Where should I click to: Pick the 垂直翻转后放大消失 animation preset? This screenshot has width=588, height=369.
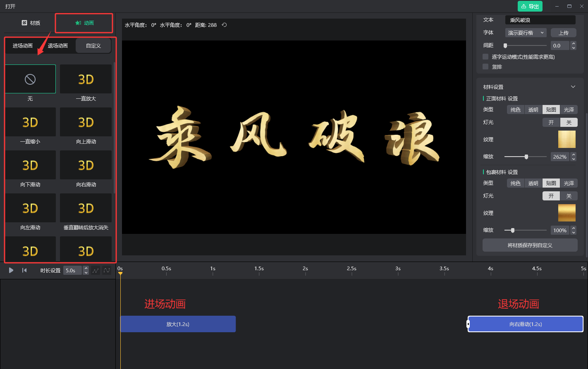[86, 208]
